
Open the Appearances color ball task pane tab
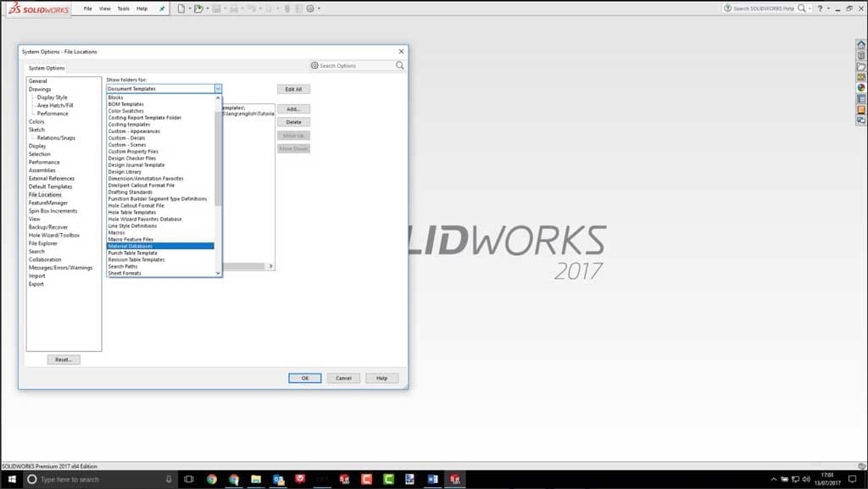pos(861,87)
